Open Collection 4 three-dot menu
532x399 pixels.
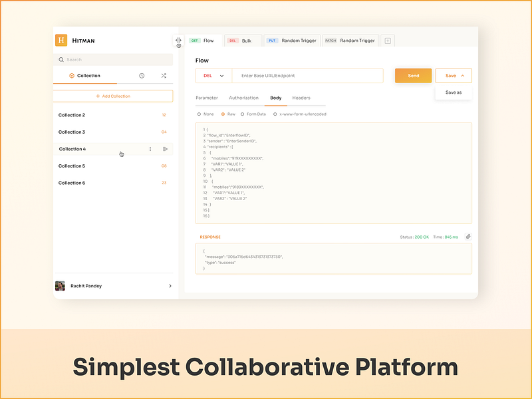pyautogui.click(x=150, y=149)
